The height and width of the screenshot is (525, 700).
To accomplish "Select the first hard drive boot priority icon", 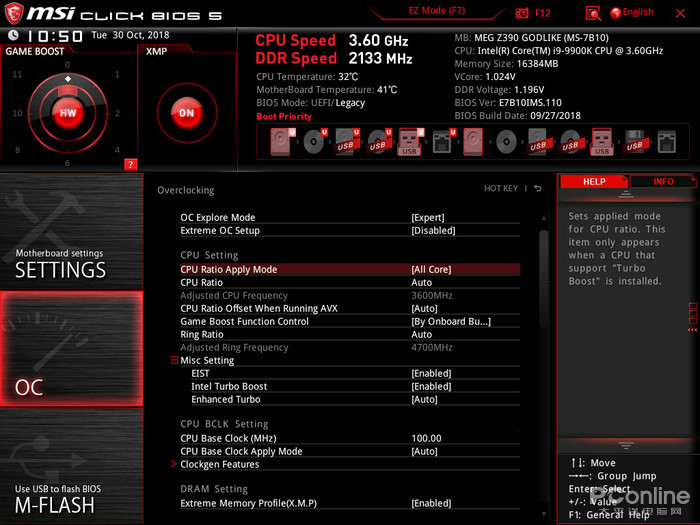I will coord(279,142).
